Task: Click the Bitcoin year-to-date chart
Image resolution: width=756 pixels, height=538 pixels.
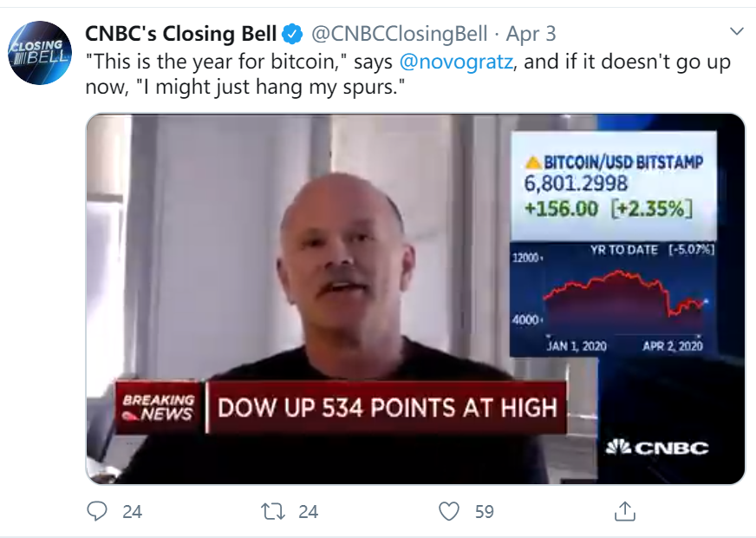Action: pyautogui.click(x=626, y=299)
